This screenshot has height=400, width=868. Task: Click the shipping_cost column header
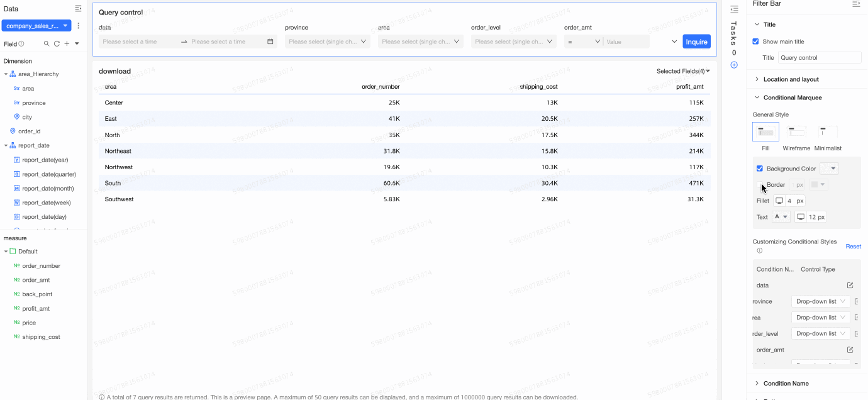tap(538, 87)
